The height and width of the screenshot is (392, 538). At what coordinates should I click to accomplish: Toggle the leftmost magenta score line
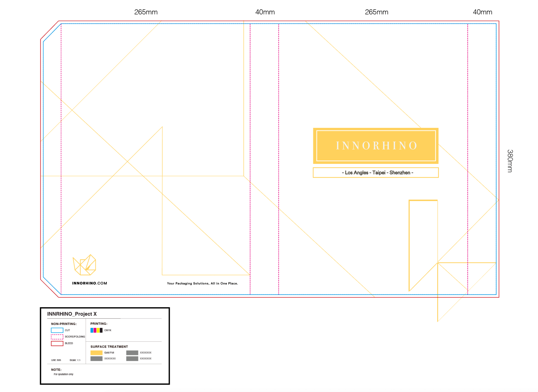coord(61,158)
